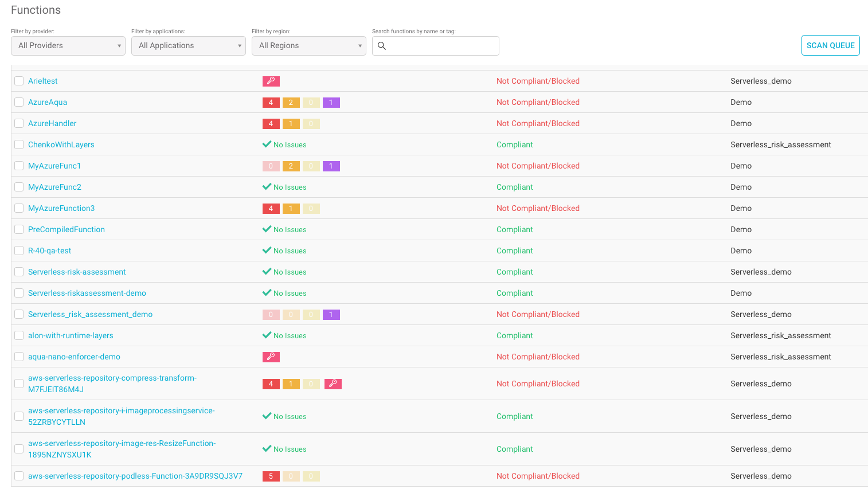Viewport: 868px width, 489px height.
Task: Open the All Applications dropdown
Action: [x=189, y=46]
